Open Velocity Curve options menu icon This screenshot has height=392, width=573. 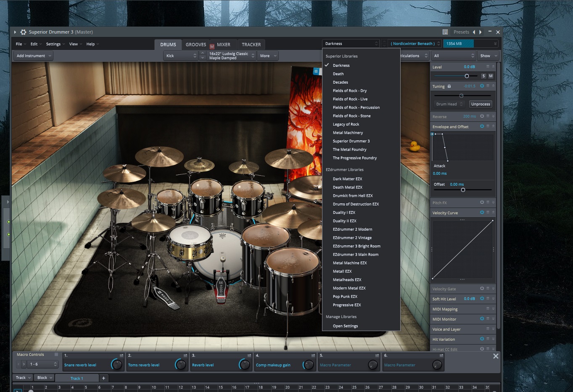(488, 212)
